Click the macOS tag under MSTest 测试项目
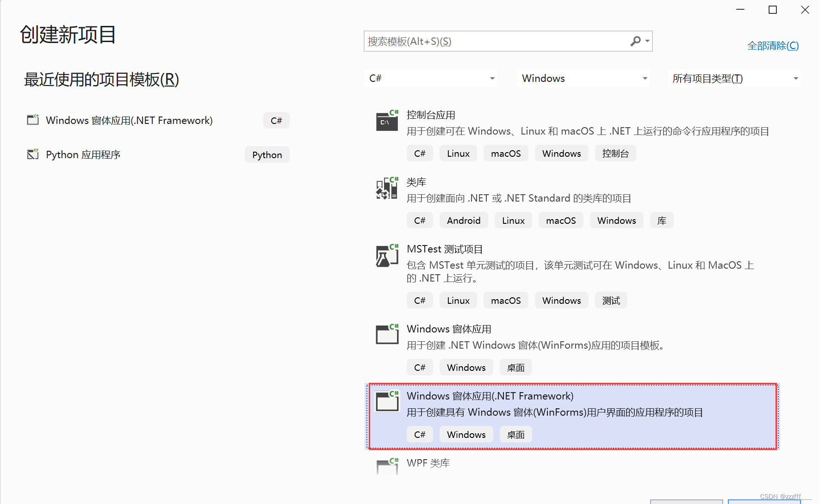Image resolution: width=819 pixels, height=504 pixels. coord(506,300)
